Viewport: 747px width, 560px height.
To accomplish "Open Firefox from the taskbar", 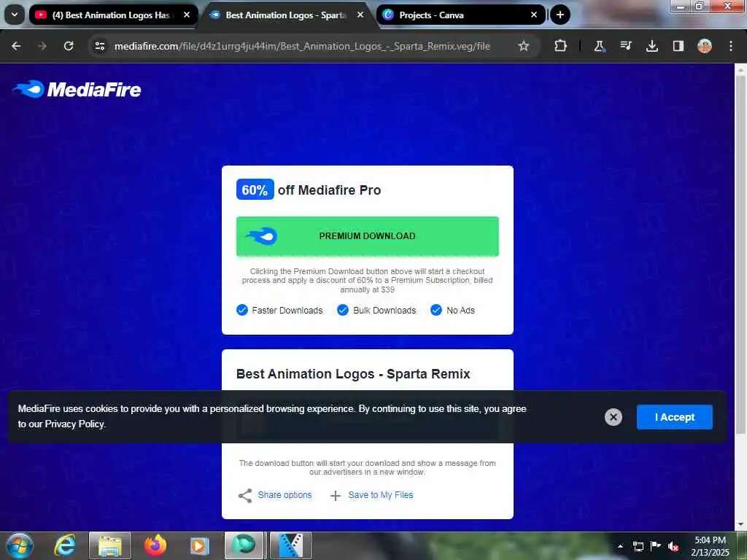I will [155, 545].
